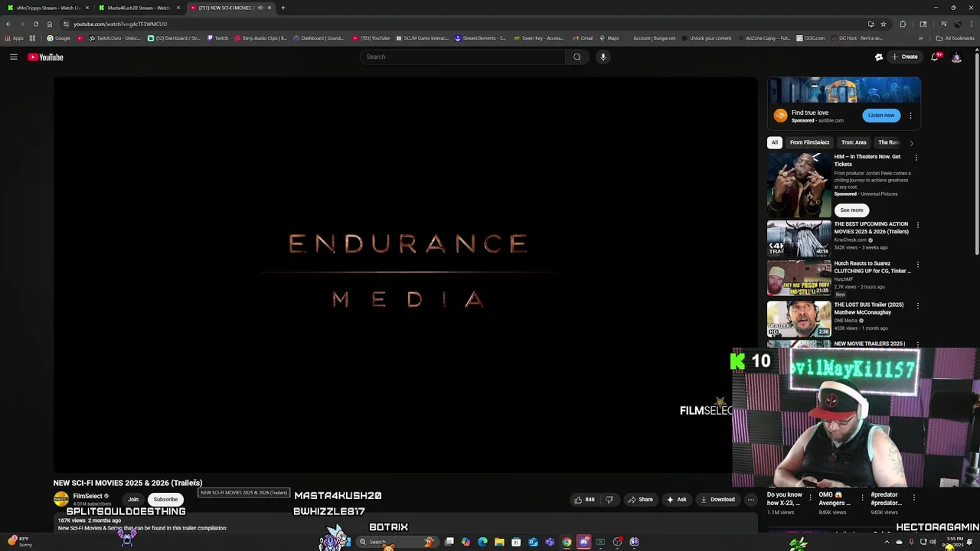Screen dimensions: 980x551
Task: Open Chrome from the taskbar
Action: 567,542
